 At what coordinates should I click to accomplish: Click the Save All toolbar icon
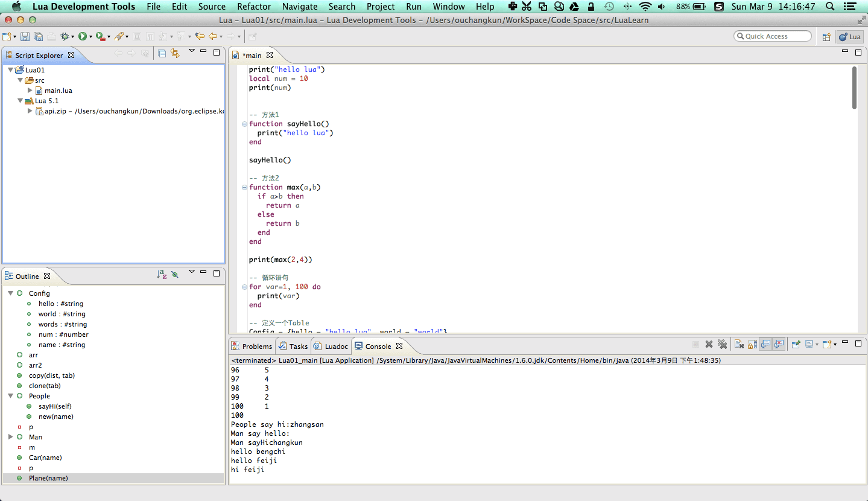[x=38, y=37]
